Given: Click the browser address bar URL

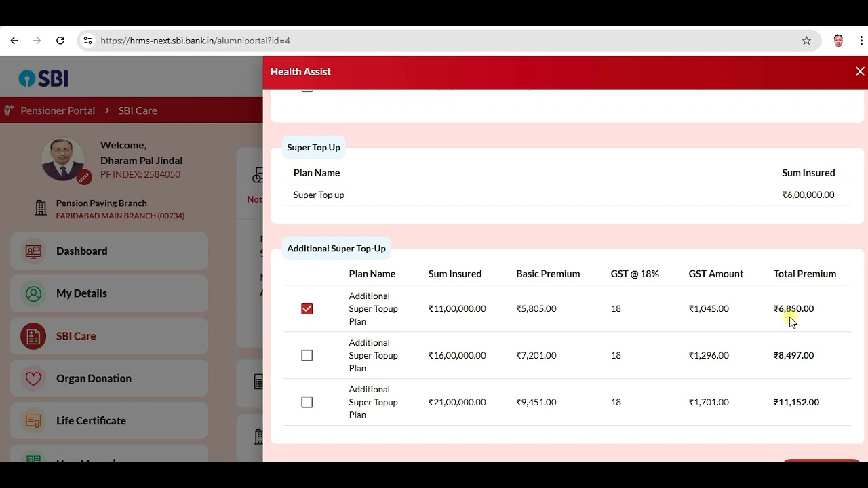Looking at the screenshot, I should pos(195,41).
